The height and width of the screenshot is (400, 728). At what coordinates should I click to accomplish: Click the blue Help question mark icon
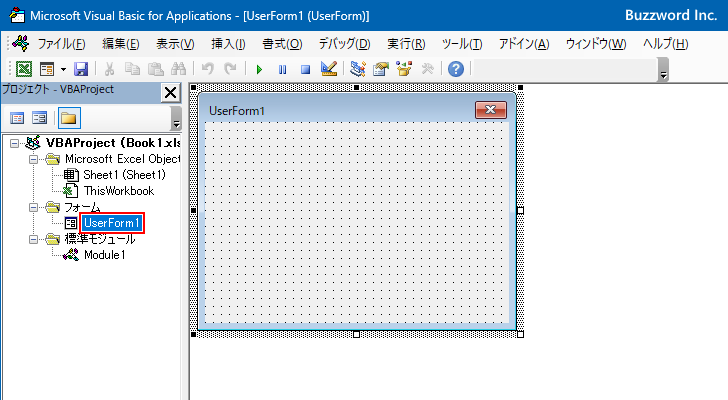pos(456,69)
